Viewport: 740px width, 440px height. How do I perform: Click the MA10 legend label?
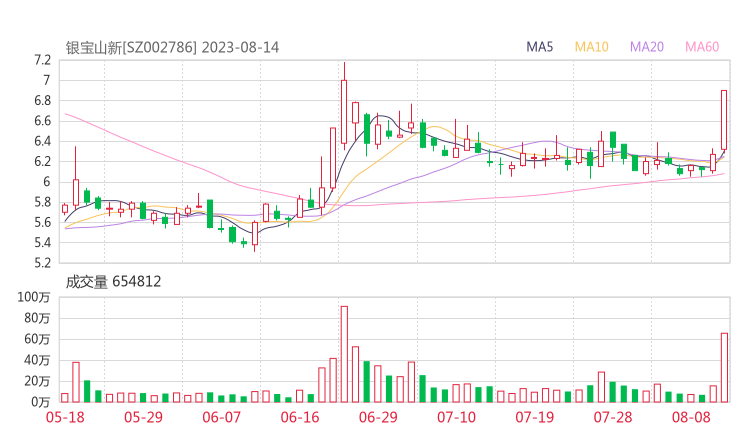tap(591, 47)
